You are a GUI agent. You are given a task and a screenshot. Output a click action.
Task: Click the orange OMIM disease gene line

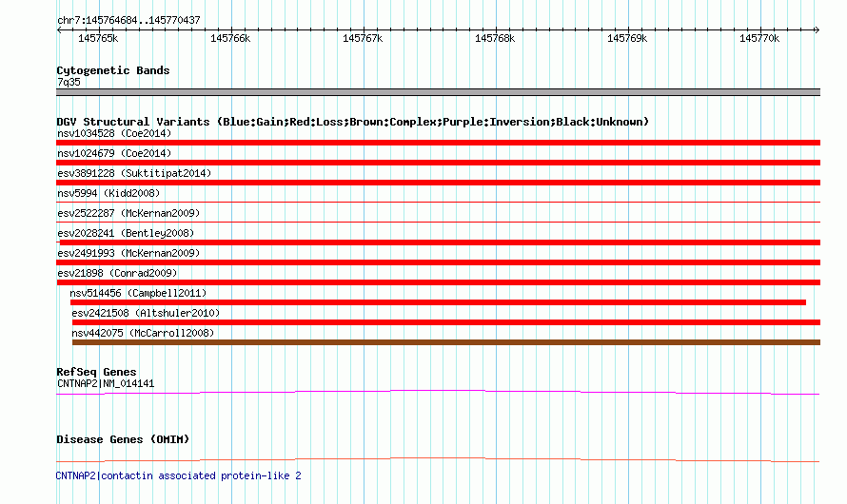click(x=438, y=459)
